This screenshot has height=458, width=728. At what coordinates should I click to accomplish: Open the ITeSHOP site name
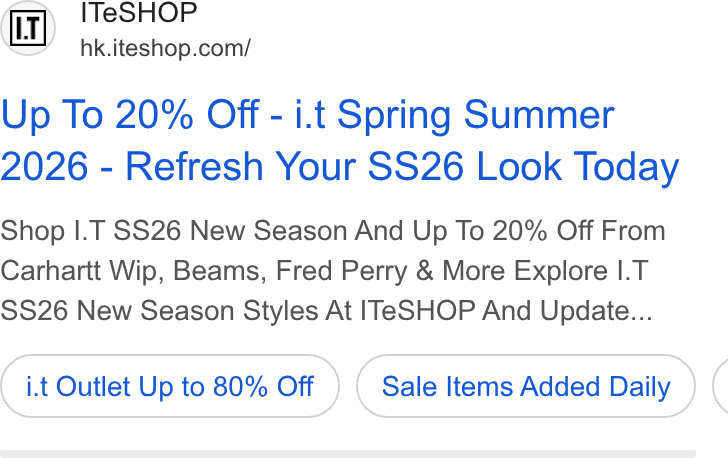tap(139, 12)
